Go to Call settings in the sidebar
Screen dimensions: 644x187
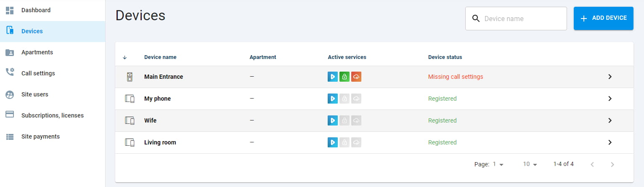(53, 73)
